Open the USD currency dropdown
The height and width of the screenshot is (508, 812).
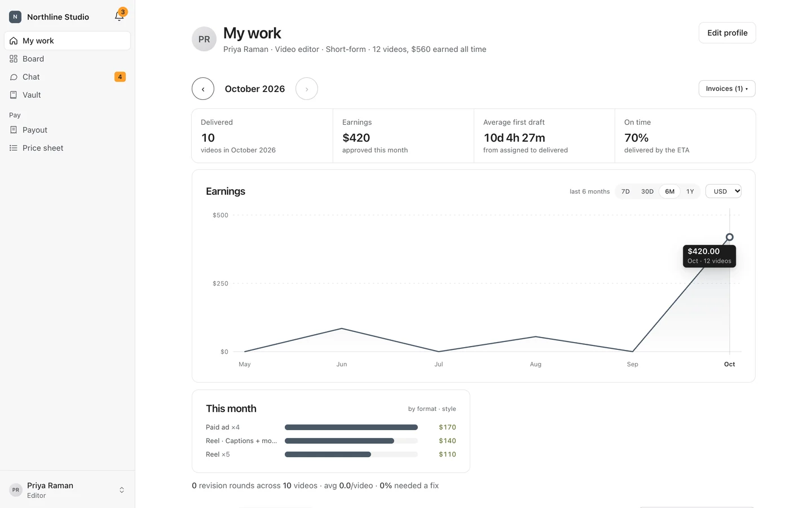coord(723,191)
